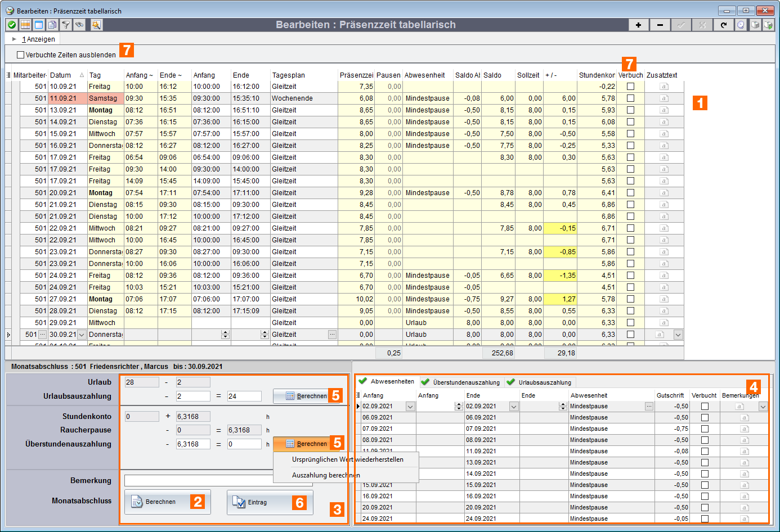The image size is (780, 532).
Task: Click the copy documents toolbar icon
Action: pos(52,25)
